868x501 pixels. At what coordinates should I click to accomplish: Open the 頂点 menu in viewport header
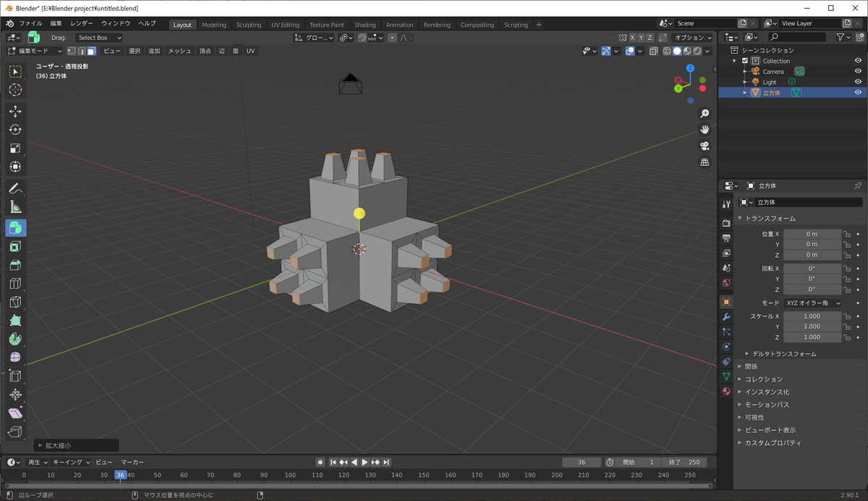(205, 51)
